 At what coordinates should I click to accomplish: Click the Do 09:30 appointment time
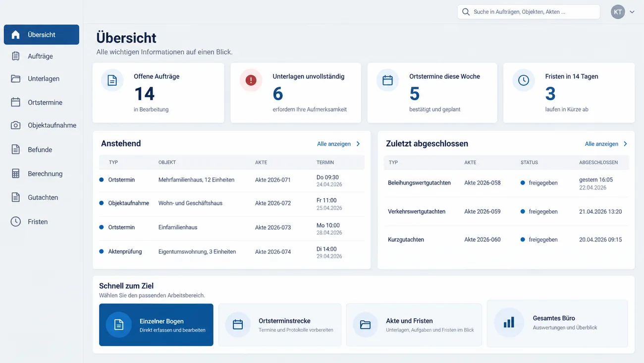tap(327, 177)
